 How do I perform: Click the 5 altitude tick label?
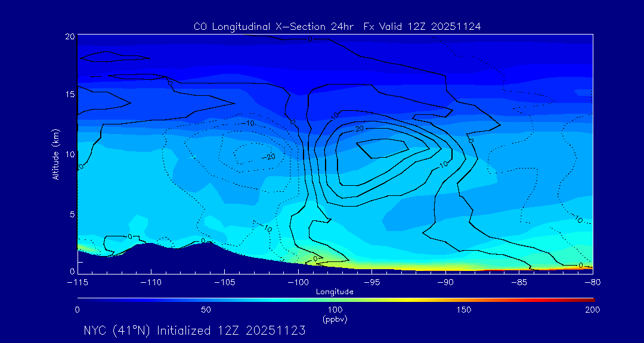coord(72,214)
